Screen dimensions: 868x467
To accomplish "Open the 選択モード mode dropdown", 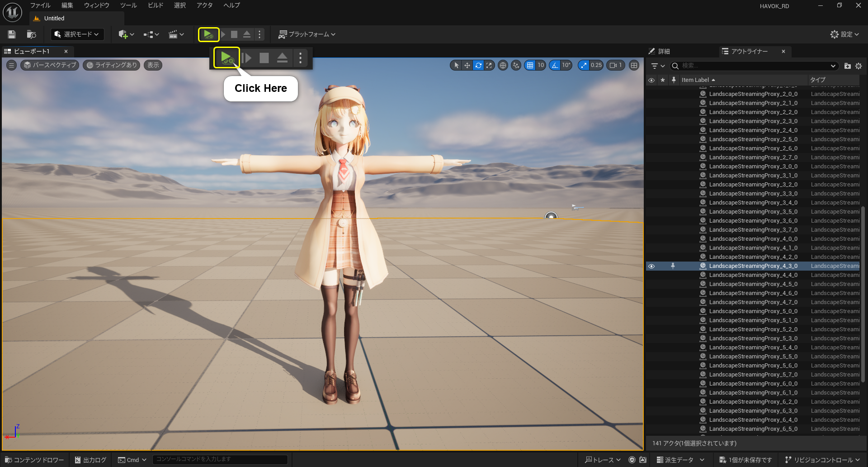I will pyautogui.click(x=77, y=34).
